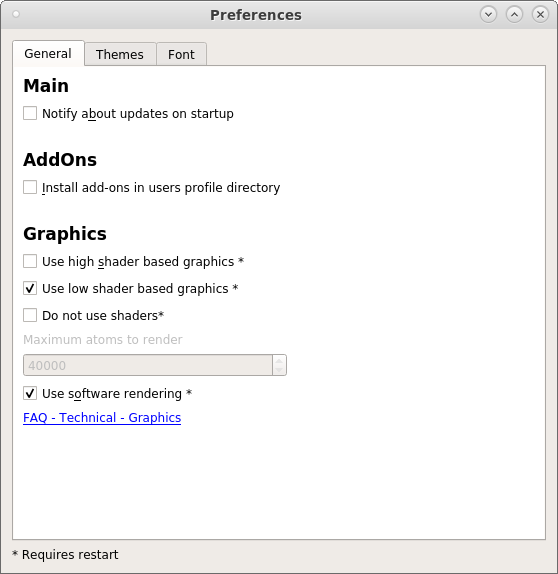Open FAQ - Technical - Graphics link
Image resolution: width=558 pixels, height=574 pixels.
[x=102, y=418]
